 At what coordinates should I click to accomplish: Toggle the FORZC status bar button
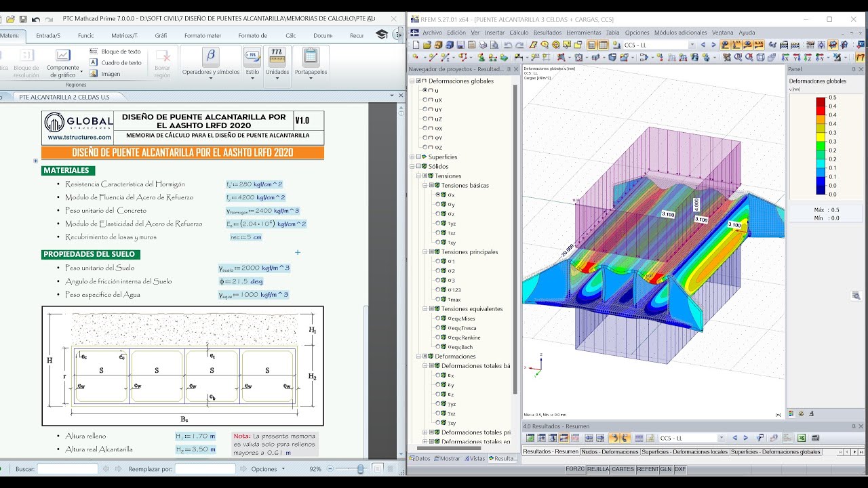tap(575, 469)
